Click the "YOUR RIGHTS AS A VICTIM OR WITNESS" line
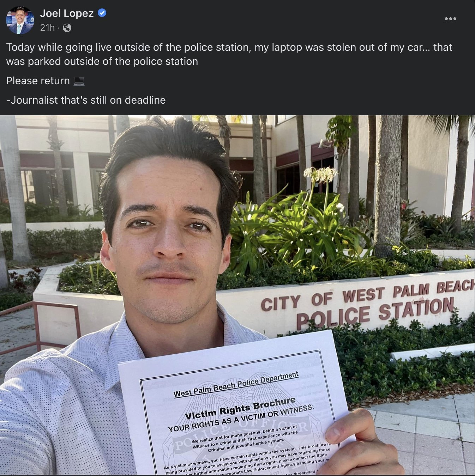Image resolution: width=475 pixels, height=476 pixels. coord(241,418)
